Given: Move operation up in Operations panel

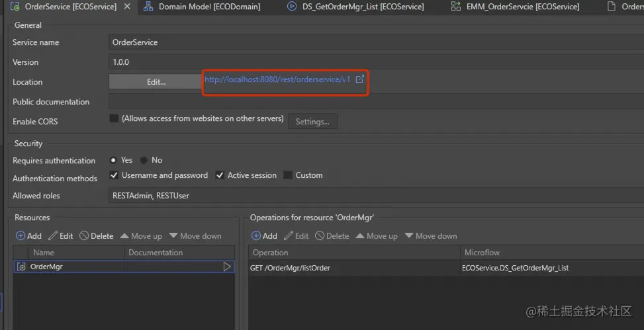Looking at the screenshot, I should [x=377, y=236].
